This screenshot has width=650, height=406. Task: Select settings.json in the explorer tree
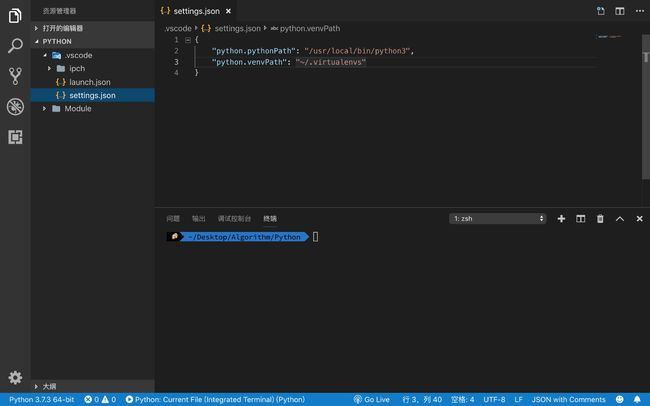pos(93,95)
